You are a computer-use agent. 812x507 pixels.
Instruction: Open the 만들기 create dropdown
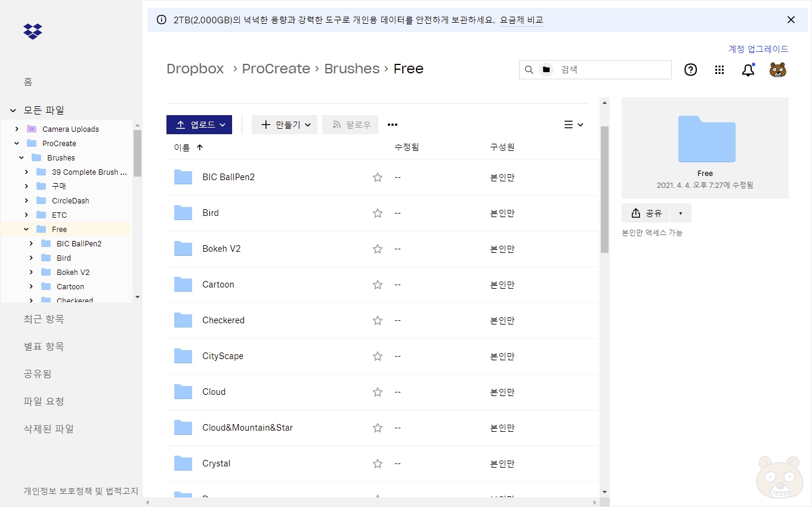point(285,125)
